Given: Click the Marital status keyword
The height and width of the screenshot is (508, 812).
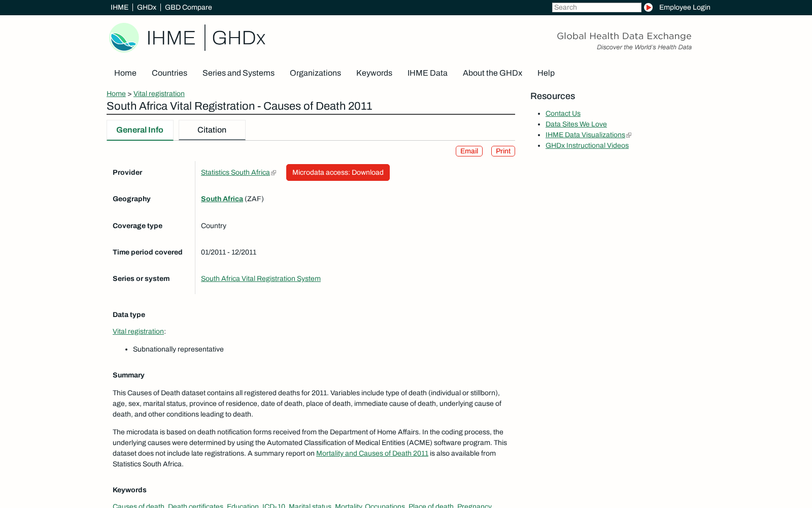Looking at the screenshot, I should coord(310,505).
